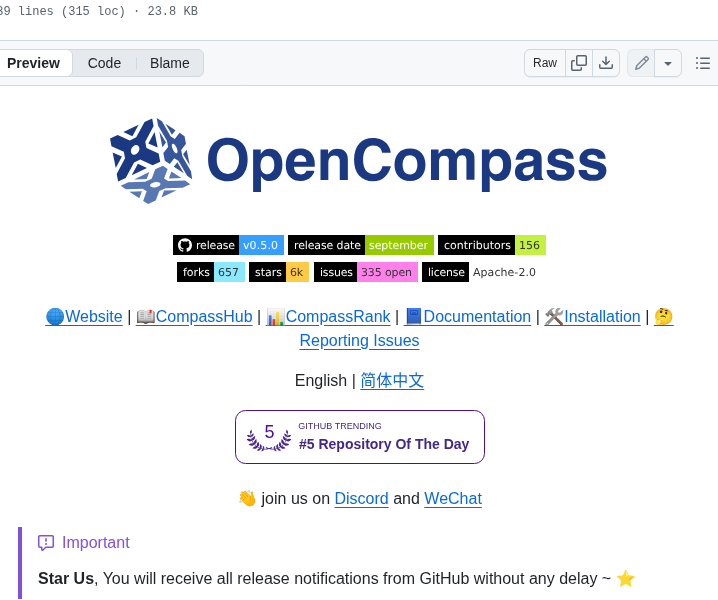Open the Discord link
The height and width of the screenshot is (600, 718).
click(x=361, y=498)
